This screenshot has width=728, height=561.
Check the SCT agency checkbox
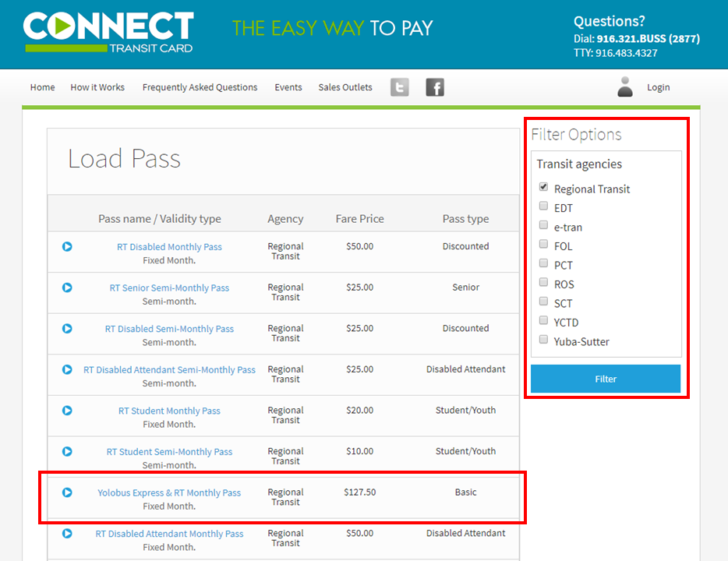(x=543, y=302)
